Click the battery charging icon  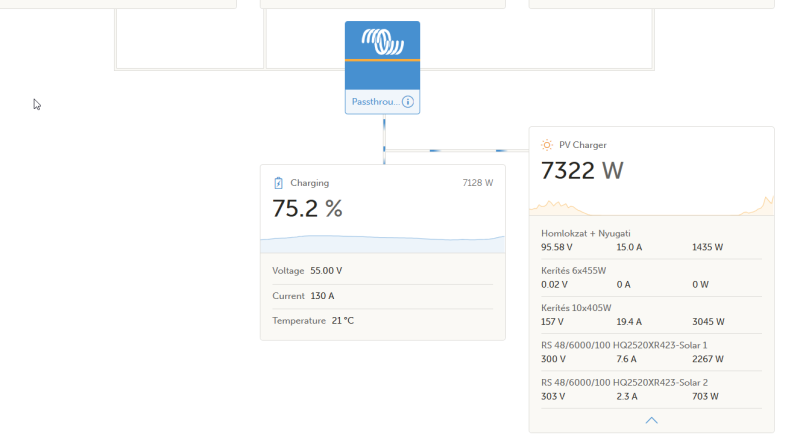pyautogui.click(x=278, y=183)
